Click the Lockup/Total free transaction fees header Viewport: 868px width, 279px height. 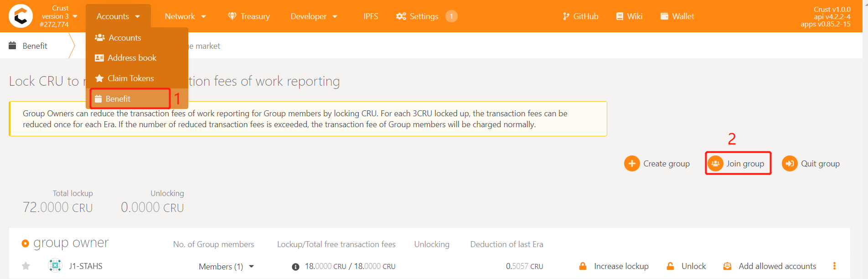coord(336,244)
